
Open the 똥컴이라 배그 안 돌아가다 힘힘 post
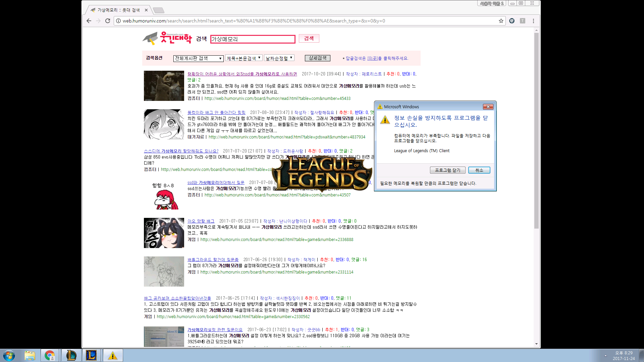216,113
